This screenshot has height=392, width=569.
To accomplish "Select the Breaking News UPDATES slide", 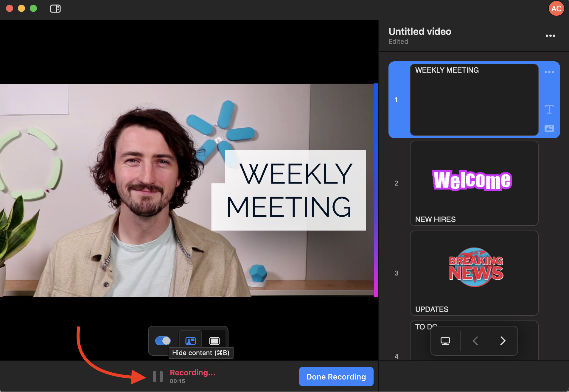I will pos(474,273).
